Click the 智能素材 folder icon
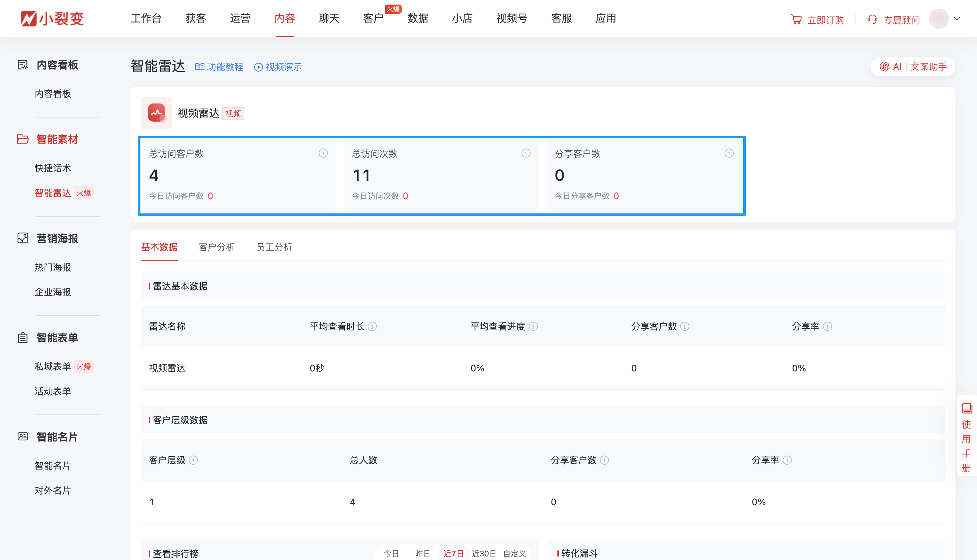Viewport: 977px width, 560px height. 23,139
